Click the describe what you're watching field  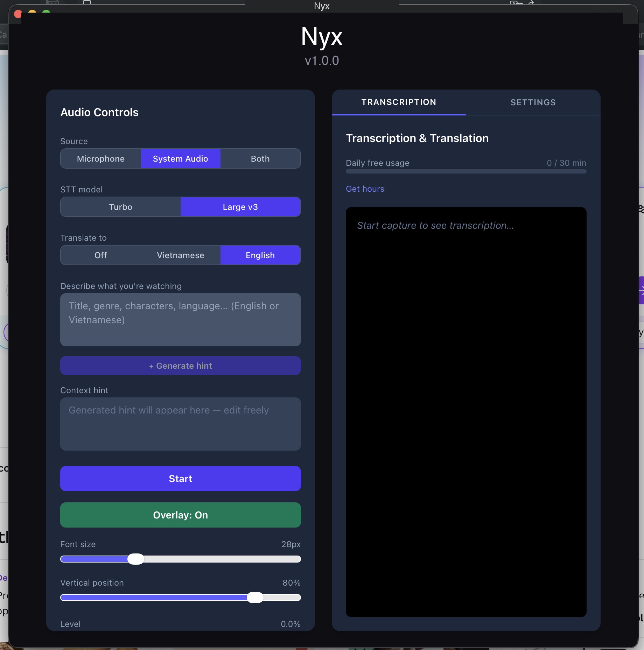[x=180, y=319]
